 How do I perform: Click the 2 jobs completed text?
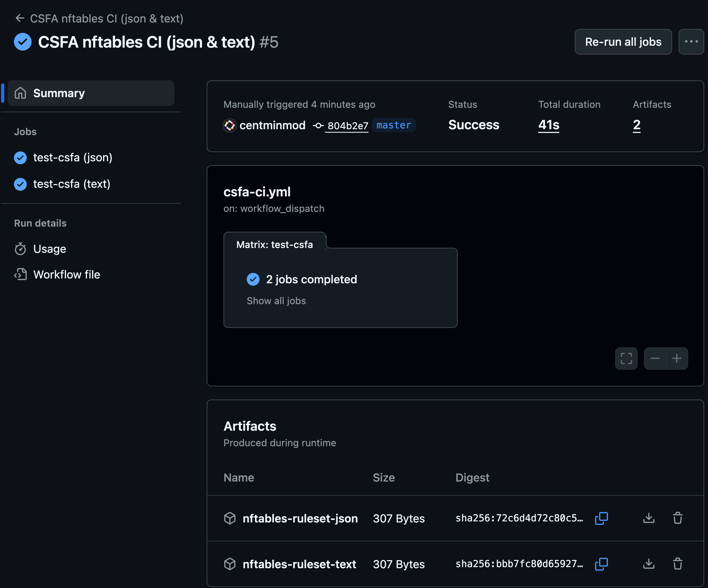click(311, 279)
